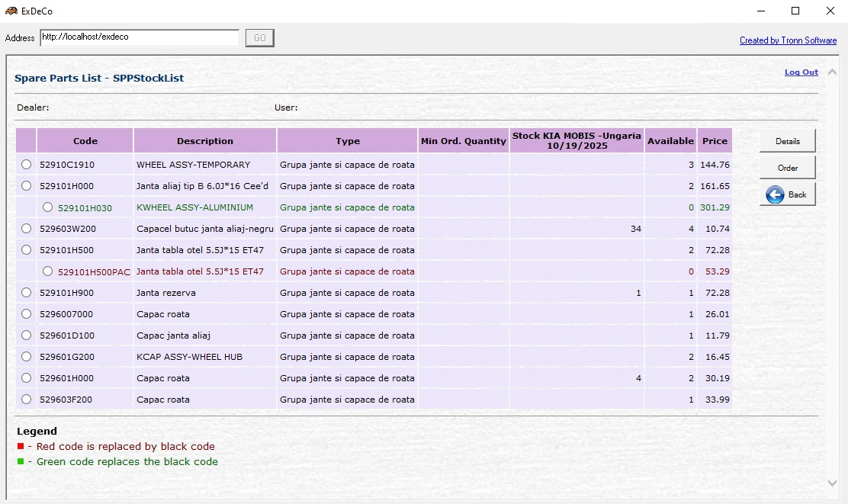Select radio for Capacel butuc 529603W200
This screenshot has width=848, height=504.
(x=27, y=229)
